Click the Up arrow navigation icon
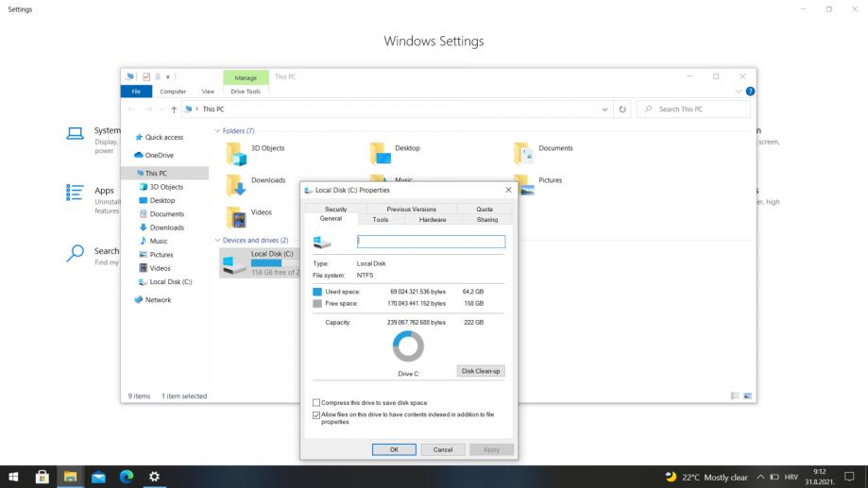This screenshot has height=488, width=868. [174, 109]
